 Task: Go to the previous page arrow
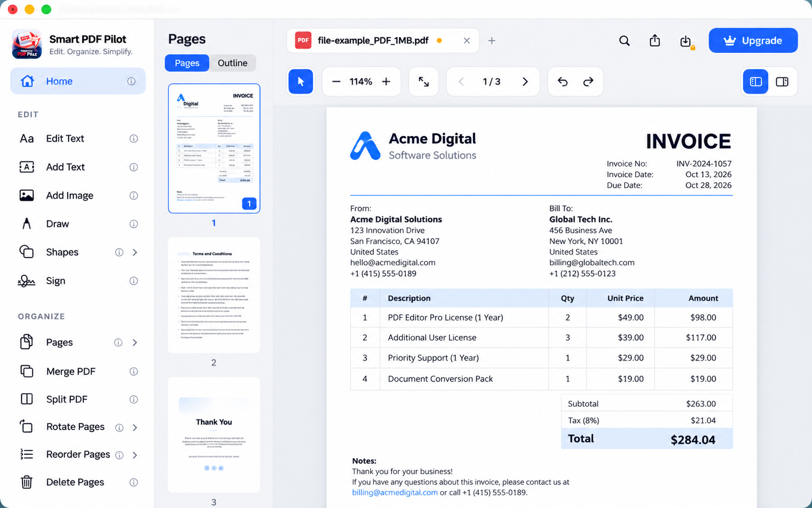click(461, 81)
